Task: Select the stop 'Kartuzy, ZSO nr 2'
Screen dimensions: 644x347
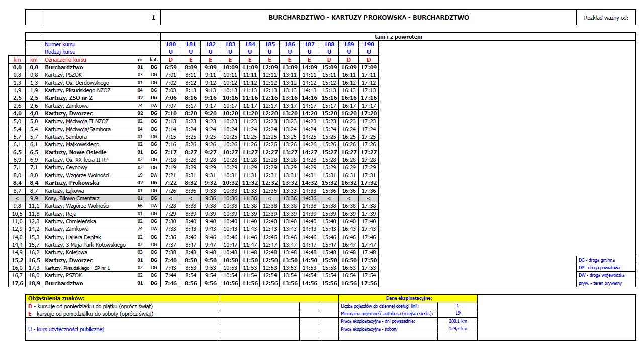Action: click(x=68, y=98)
